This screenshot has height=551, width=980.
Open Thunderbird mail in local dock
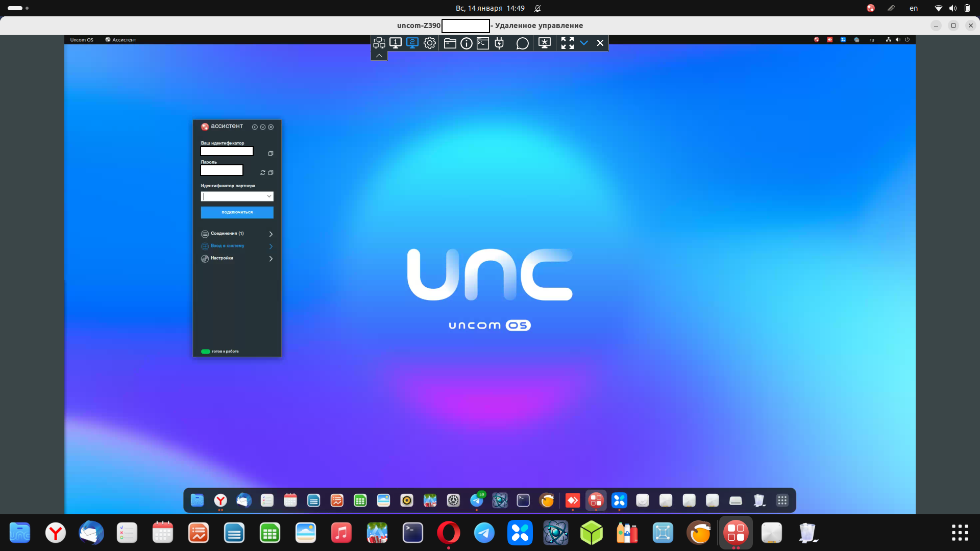[x=91, y=533]
